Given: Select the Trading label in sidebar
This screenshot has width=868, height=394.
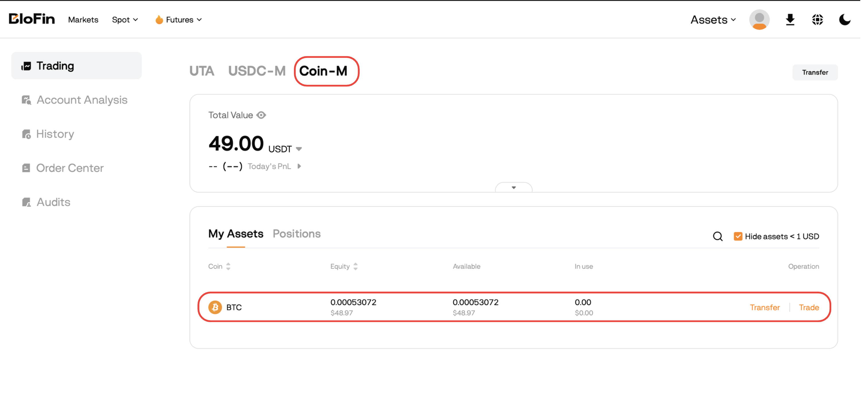Looking at the screenshot, I should click(x=55, y=66).
